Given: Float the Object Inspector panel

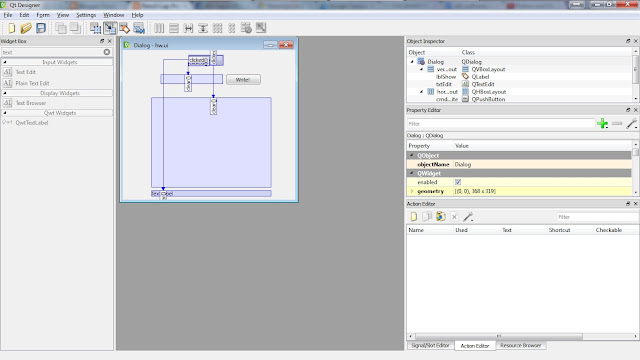Looking at the screenshot, I should tap(628, 41).
